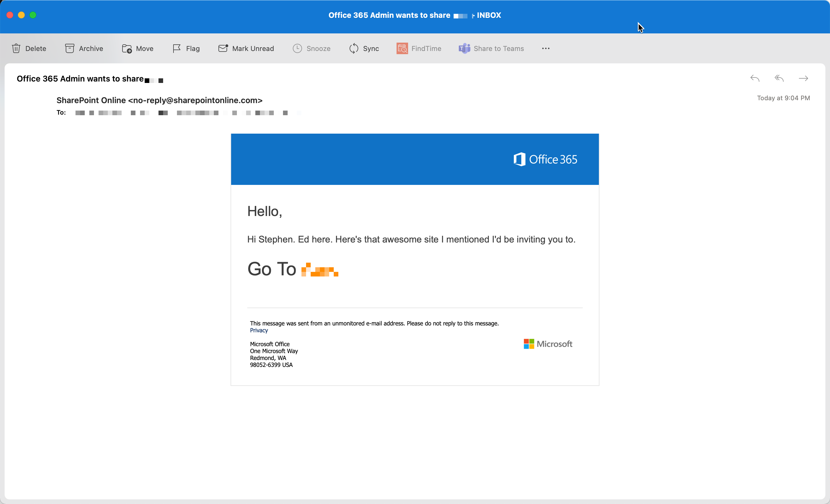Flag this message
Screen dimensions: 830x504
[x=186, y=48]
